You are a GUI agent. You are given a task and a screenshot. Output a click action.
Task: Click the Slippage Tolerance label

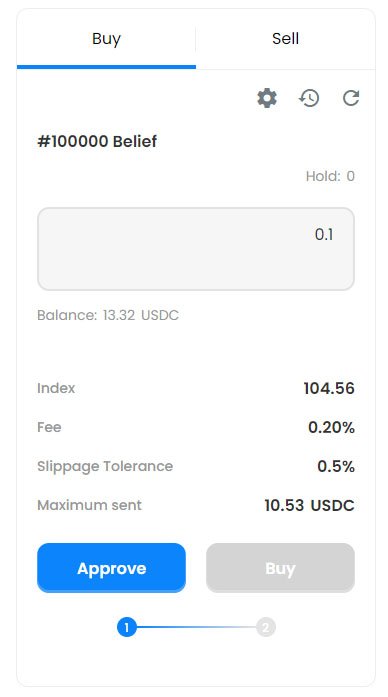point(105,466)
